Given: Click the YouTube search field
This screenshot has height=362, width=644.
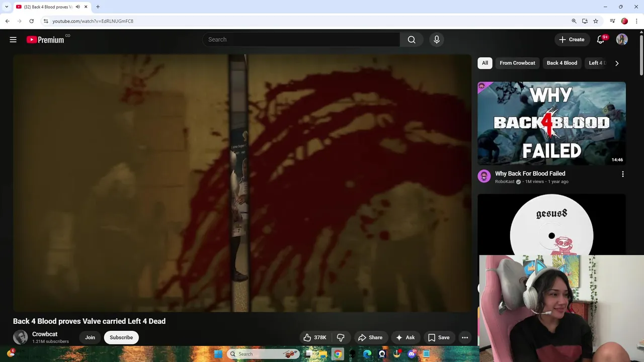Looking at the screenshot, I should coord(301,40).
